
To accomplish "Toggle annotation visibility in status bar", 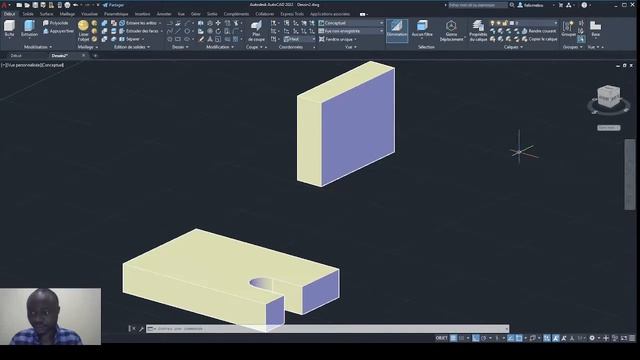I will point(556,338).
